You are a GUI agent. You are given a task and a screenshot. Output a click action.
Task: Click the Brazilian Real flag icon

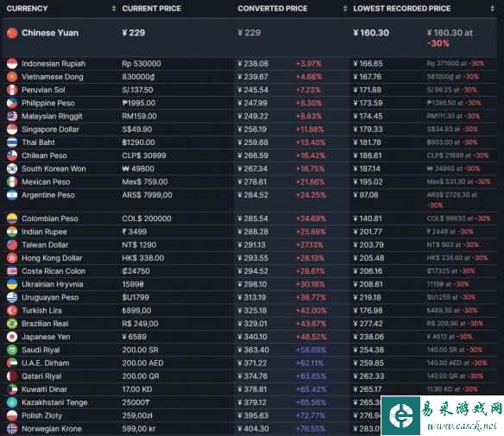tap(12, 324)
